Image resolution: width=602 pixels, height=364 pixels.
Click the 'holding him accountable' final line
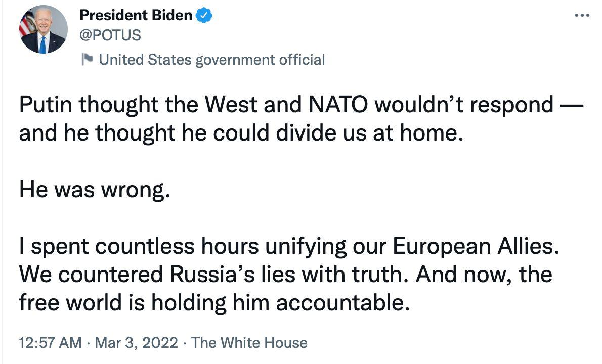214,303
